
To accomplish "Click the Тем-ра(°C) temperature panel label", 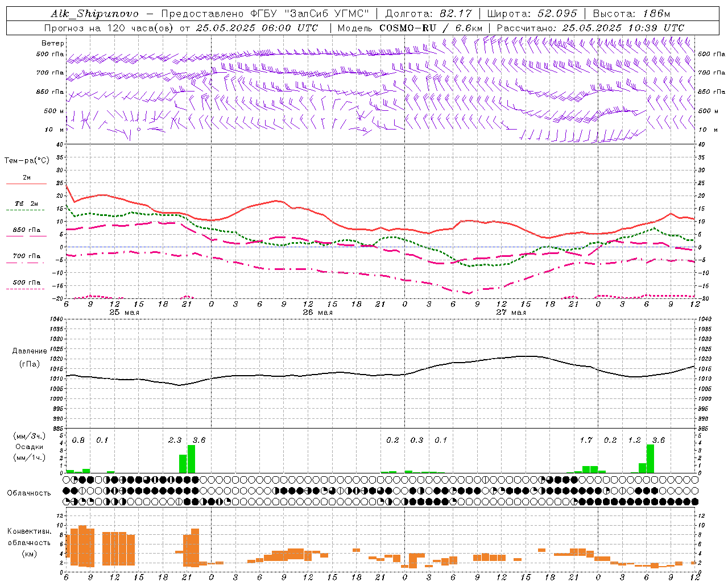I will [27, 161].
